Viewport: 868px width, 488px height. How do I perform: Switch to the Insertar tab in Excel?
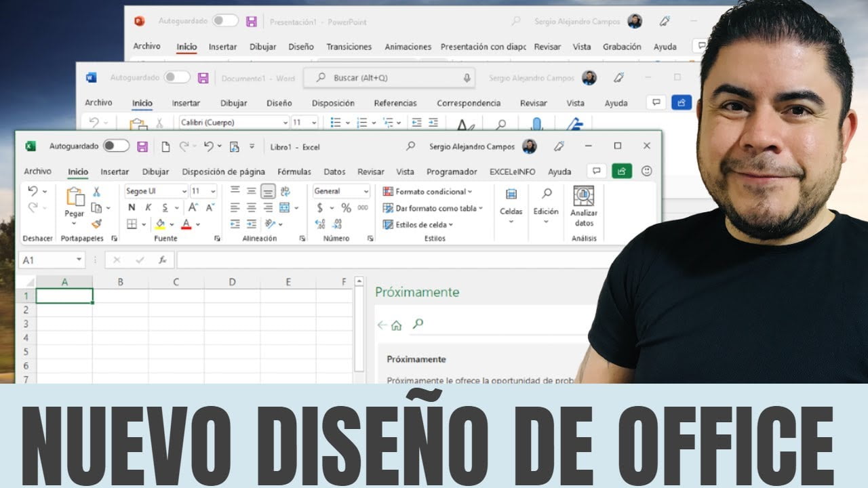tap(115, 171)
